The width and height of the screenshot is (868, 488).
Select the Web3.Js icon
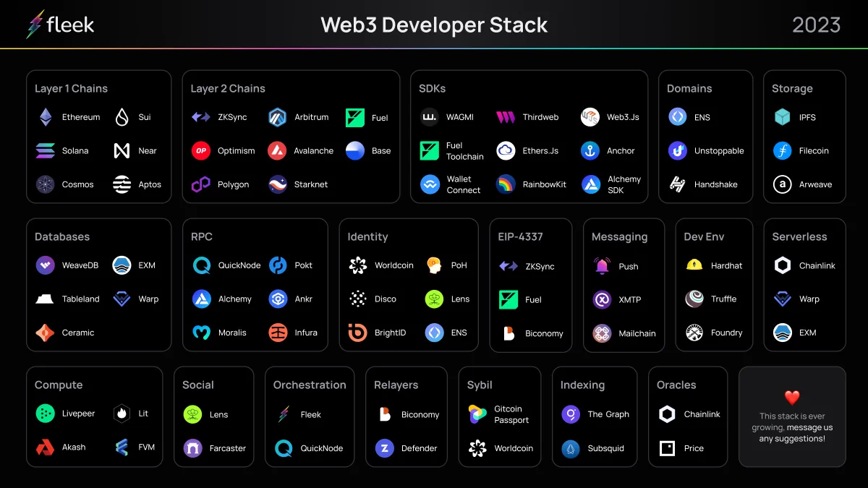(590, 117)
